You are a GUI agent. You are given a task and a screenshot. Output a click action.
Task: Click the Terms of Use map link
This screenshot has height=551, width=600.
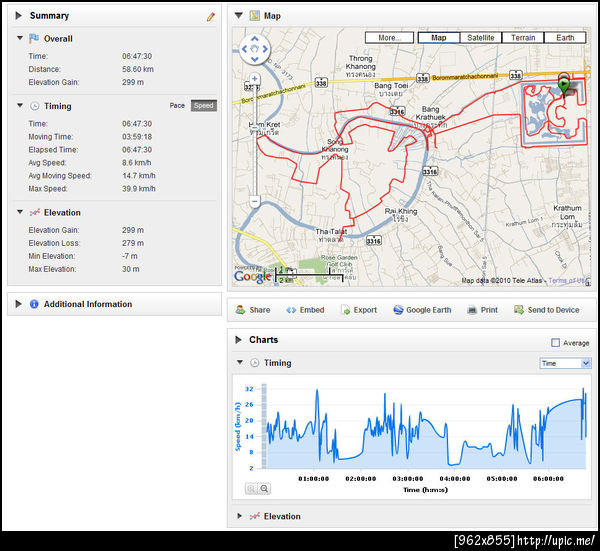tap(569, 280)
